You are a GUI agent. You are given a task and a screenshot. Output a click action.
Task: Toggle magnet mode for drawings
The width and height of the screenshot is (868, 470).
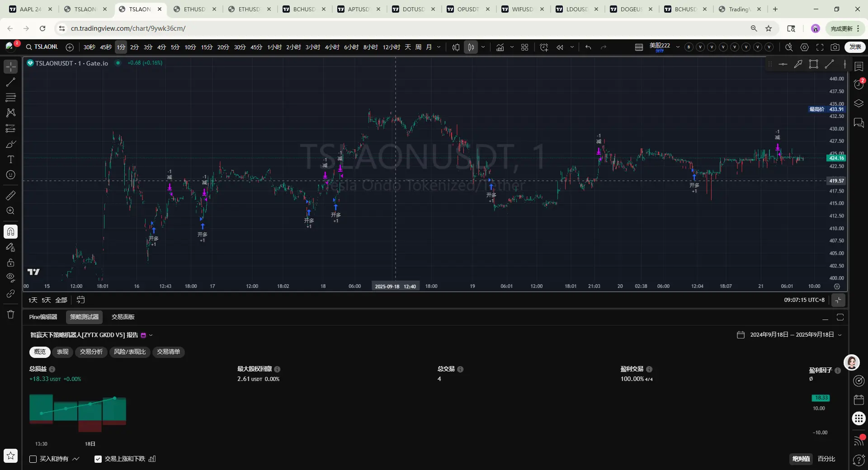point(11,232)
